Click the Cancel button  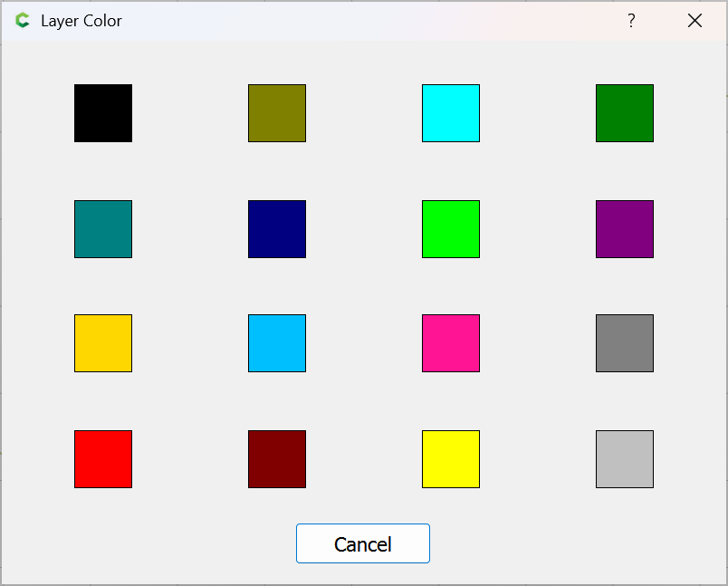(363, 543)
